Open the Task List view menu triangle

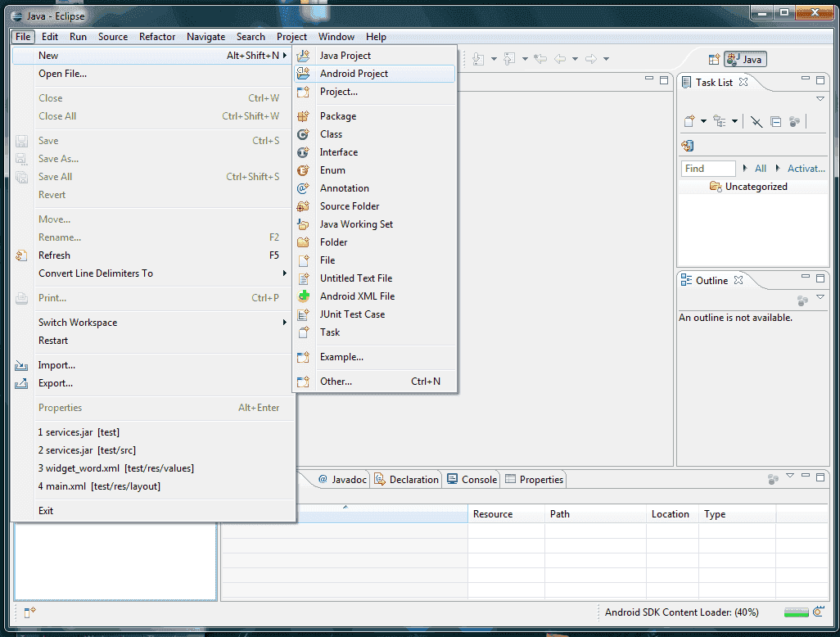[x=820, y=98]
